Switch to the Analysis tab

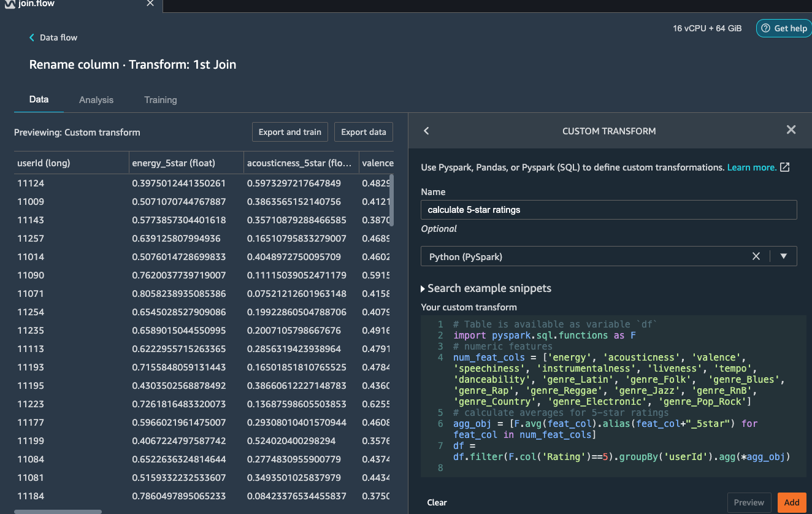click(x=96, y=100)
